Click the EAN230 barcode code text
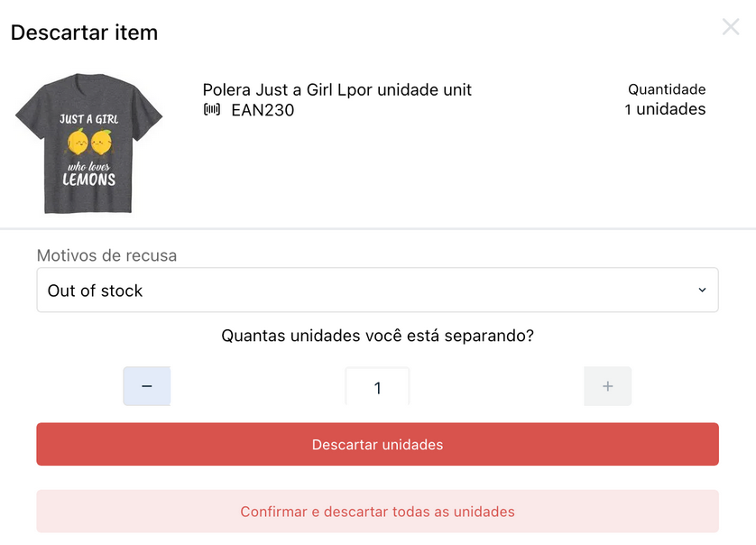 263,110
